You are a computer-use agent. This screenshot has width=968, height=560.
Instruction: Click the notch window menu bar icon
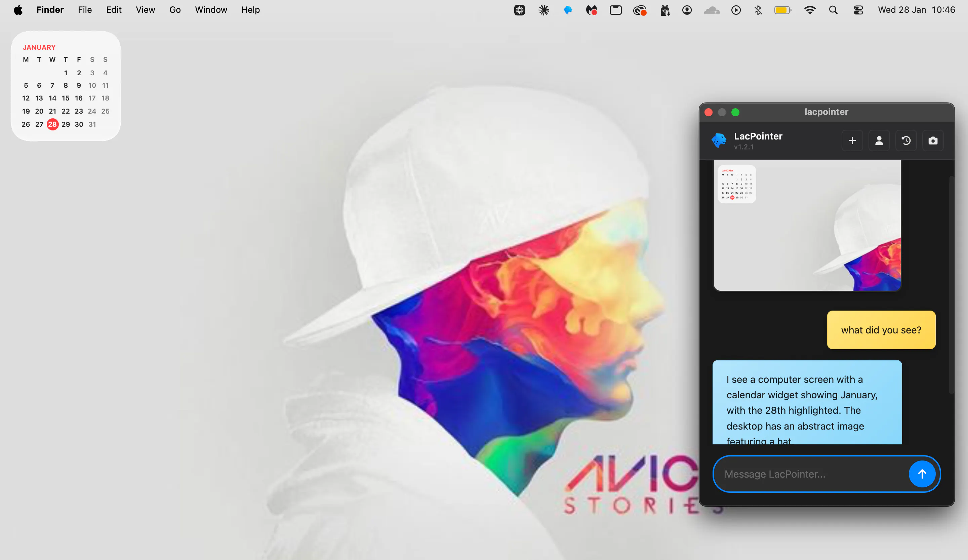[615, 10]
